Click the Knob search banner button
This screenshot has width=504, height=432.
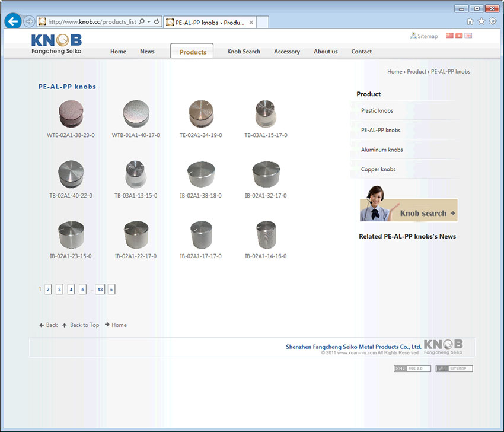(409, 210)
